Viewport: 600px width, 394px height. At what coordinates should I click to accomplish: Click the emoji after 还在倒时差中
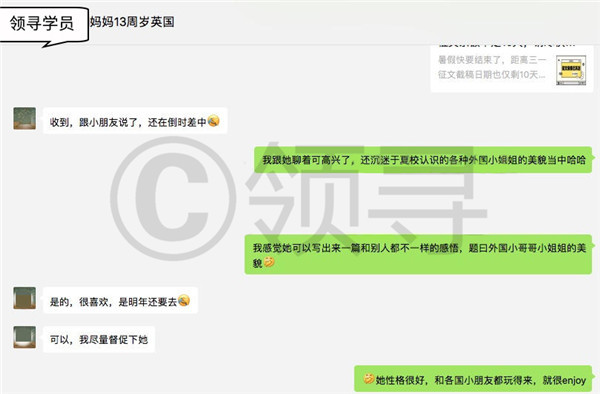214,121
